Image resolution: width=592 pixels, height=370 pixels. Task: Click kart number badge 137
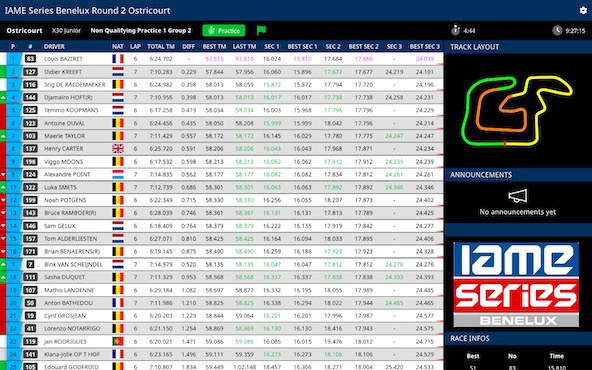pos(30,149)
